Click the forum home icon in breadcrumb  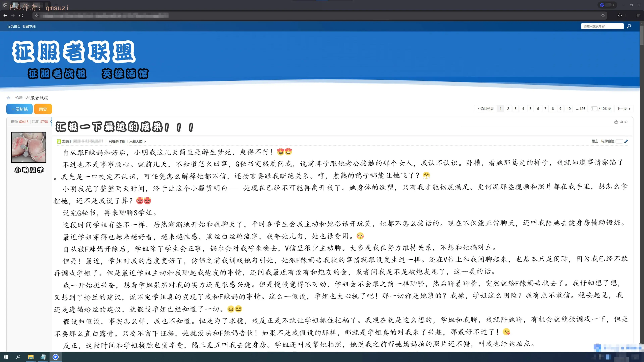tap(8, 98)
